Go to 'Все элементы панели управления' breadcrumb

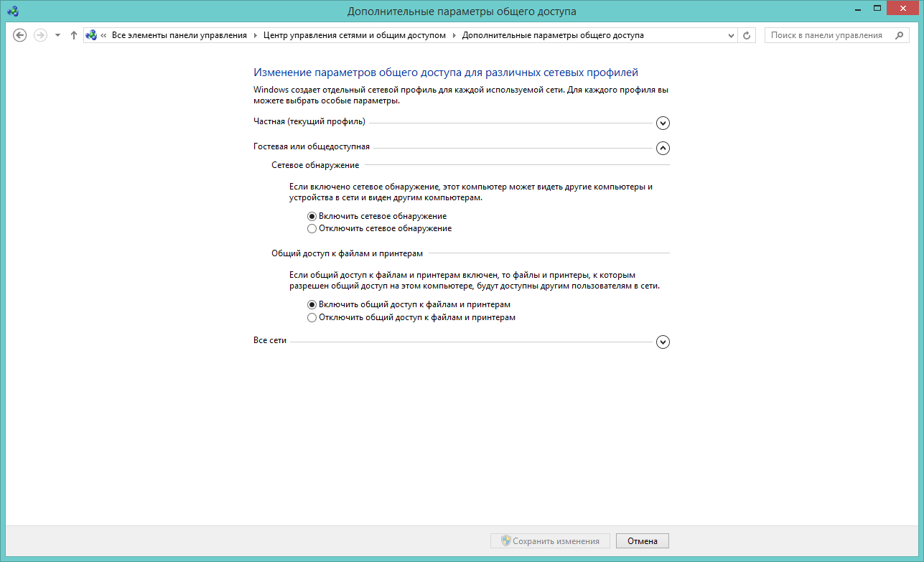click(x=179, y=35)
